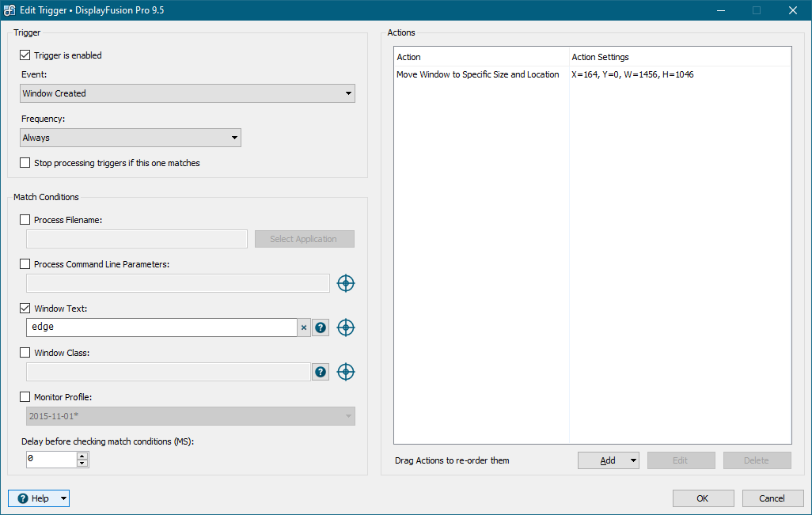Enable the Process Filename checkbox

pos(25,220)
